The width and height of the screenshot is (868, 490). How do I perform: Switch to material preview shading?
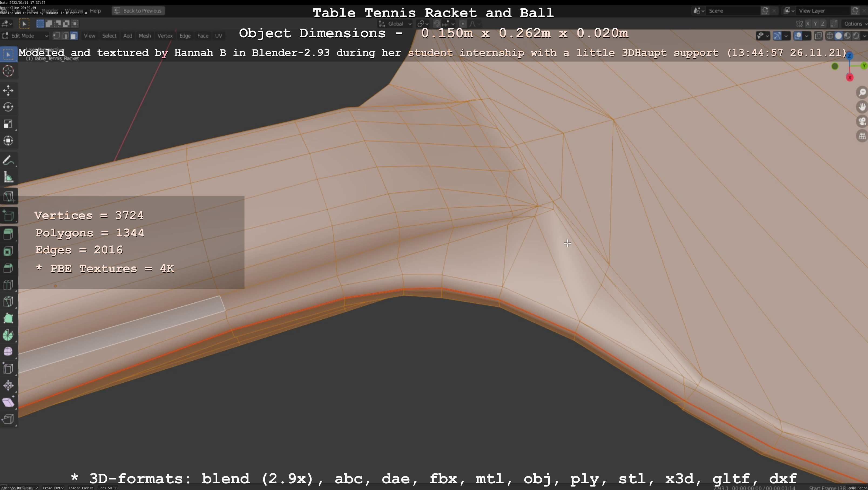pos(847,36)
